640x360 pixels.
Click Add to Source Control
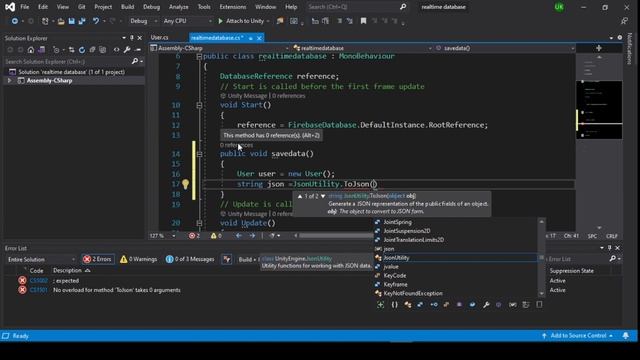click(x=578, y=336)
